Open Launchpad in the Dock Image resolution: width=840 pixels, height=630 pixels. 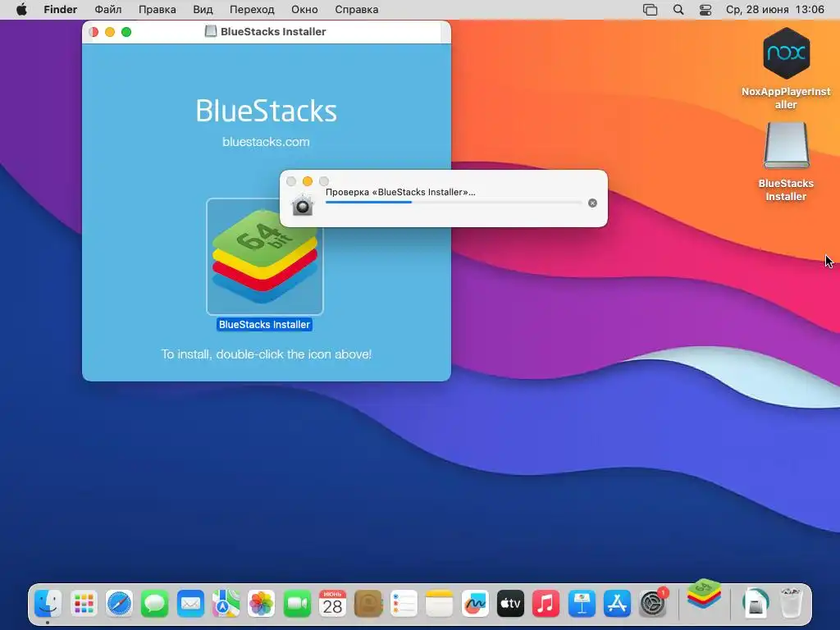tap(84, 605)
